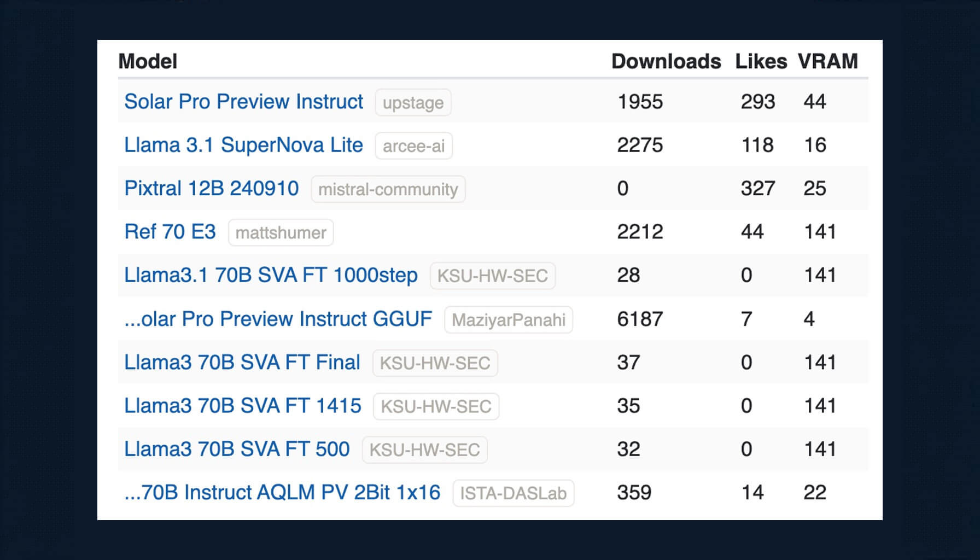Open the Solar Pro Preview Instruct model link
Image resolution: width=980 pixels, height=560 pixels.
tap(243, 102)
